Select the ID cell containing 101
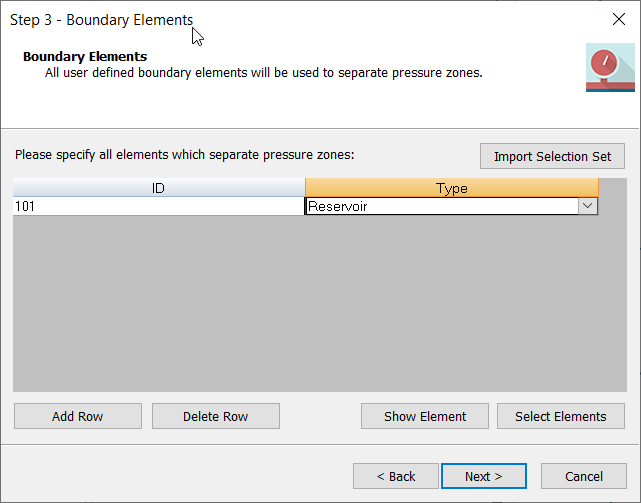Image resolution: width=641 pixels, height=503 pixels. click(x=158, y=206)
